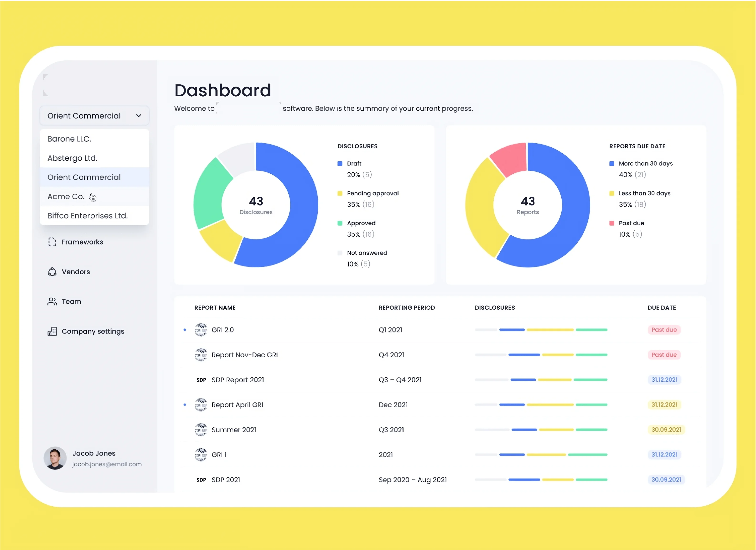Image resolution: width=756 pixels, height=550 pixels.
Task: Select Acme Co. from company list
Action: (x=66, y=197)
